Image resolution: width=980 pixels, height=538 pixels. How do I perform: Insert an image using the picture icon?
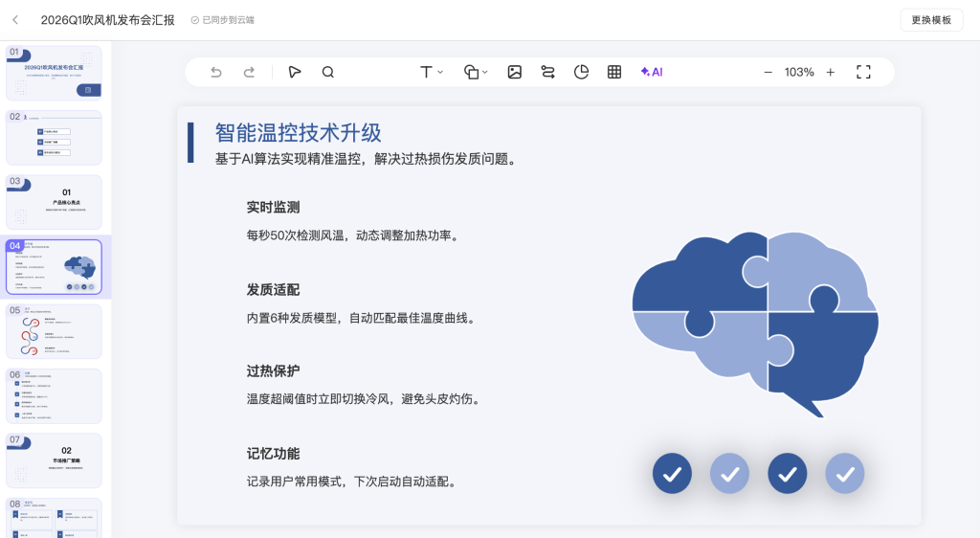click(515, 72)
